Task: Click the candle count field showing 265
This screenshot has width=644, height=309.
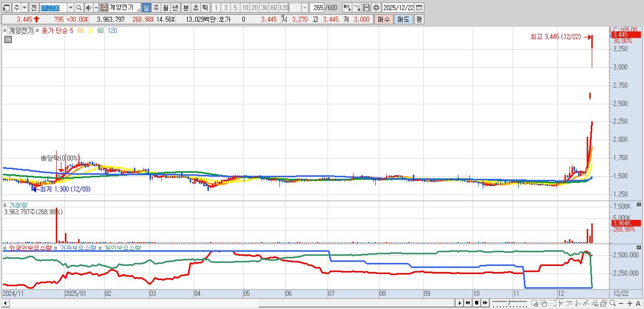Action: pyautogui.click(x=317, y=8)
